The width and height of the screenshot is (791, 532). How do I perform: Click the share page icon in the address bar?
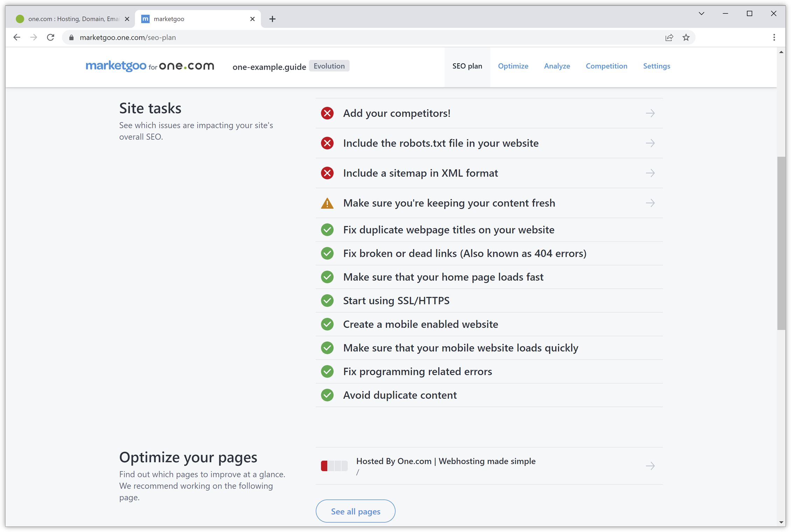669,37
